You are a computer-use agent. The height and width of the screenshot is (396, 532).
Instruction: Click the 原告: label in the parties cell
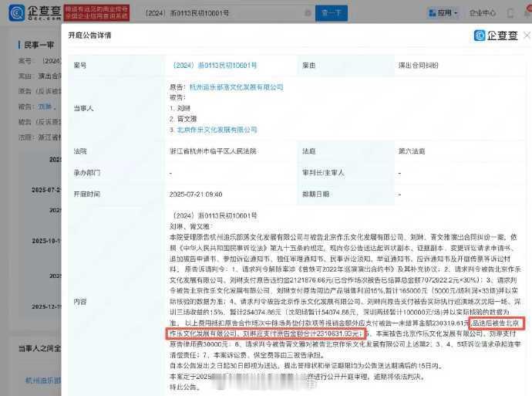[178, 87]
